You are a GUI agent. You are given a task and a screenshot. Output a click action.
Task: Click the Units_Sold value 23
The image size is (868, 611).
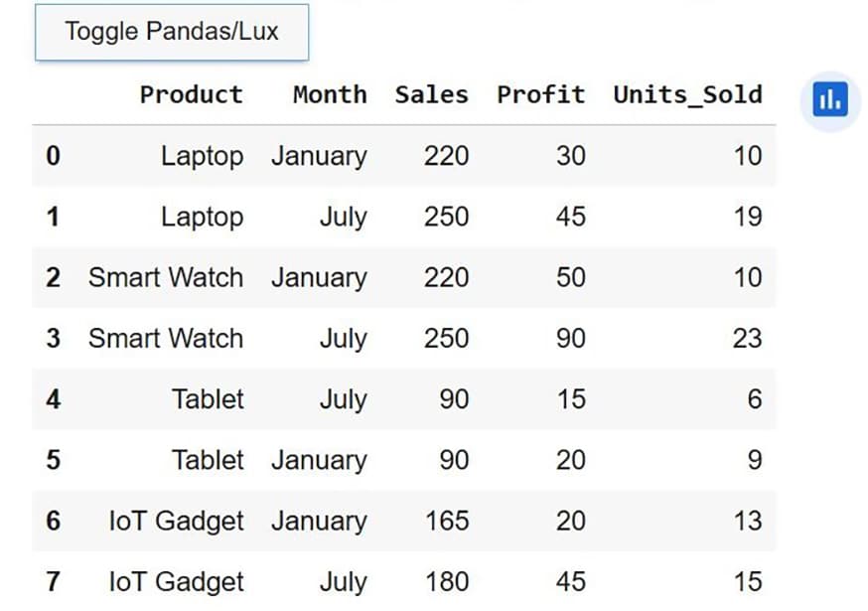click(747, 339)
